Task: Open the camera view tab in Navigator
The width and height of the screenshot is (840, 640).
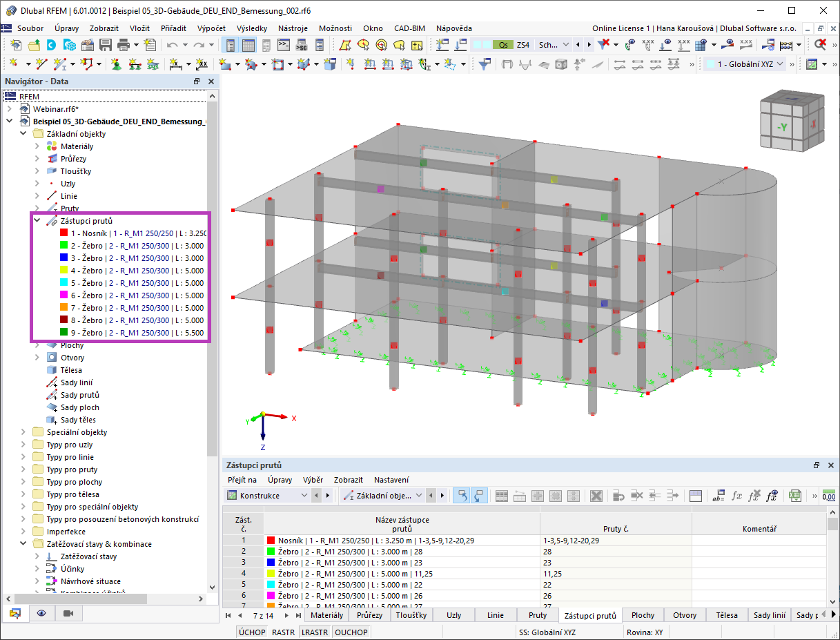Action: (x=68, y=613)
